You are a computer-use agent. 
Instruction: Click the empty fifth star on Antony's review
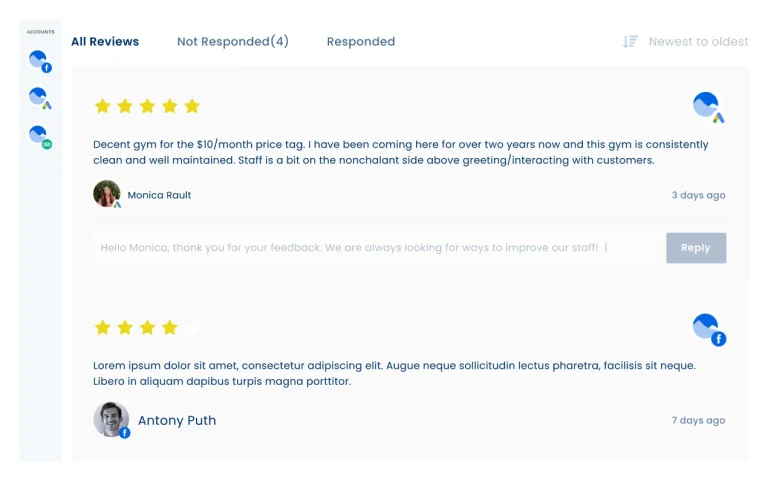pyautogui.click(x=193, y=327)
